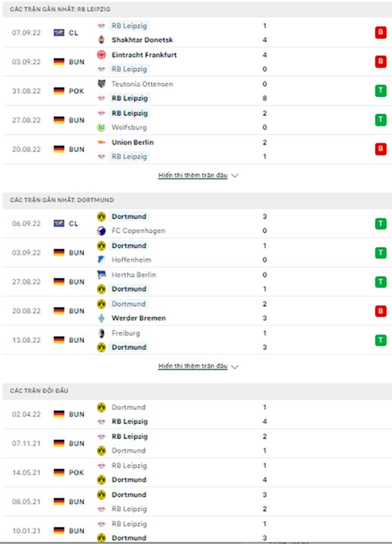Click the Hoffenheim club logo
Viewport: 392px width, 544px height.
pyautogui.click(x=101, y=260)
